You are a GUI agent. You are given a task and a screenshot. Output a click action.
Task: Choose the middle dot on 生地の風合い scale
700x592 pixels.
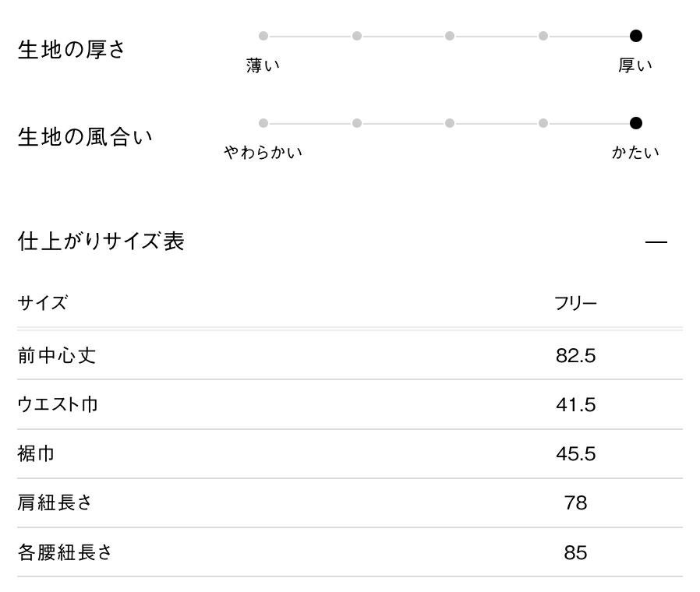click(450, 123)
